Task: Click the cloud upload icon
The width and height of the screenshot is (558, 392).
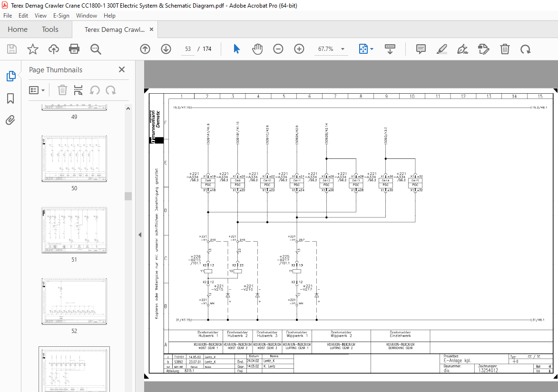Action: point(54,49)
